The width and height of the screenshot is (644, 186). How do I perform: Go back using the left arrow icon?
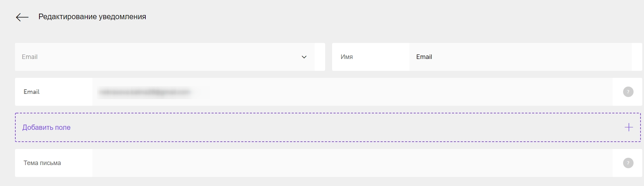pyautogui.click(x=22, y=17)
